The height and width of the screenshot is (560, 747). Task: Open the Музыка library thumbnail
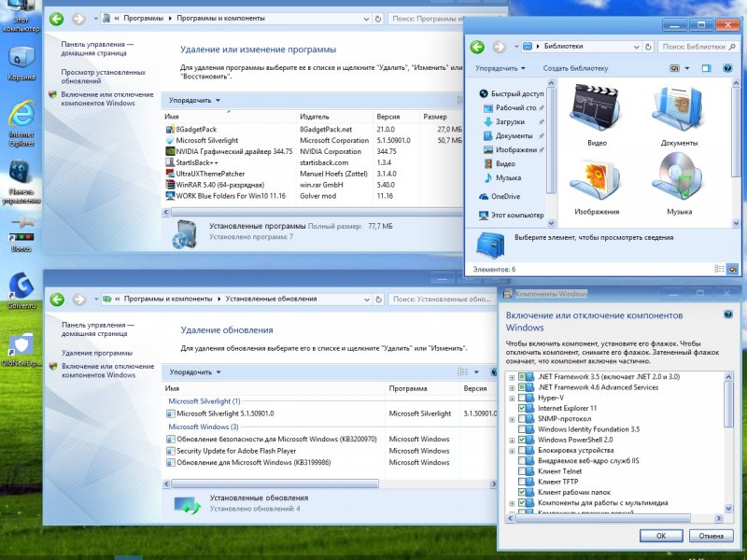(679, 185)
